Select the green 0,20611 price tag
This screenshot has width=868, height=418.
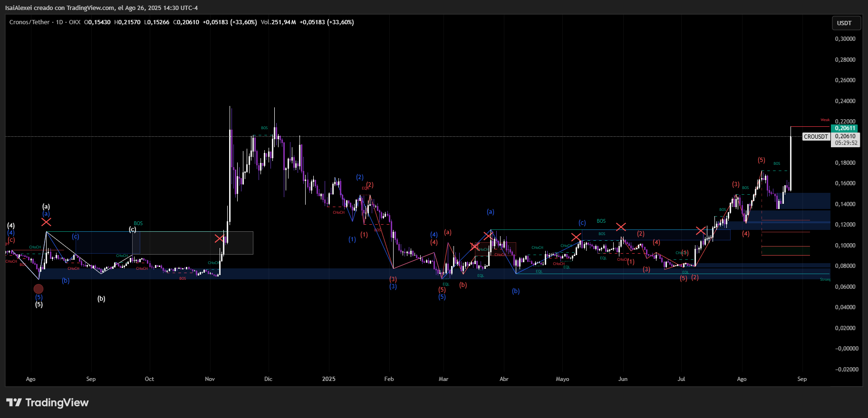click(x=845, y=128)
